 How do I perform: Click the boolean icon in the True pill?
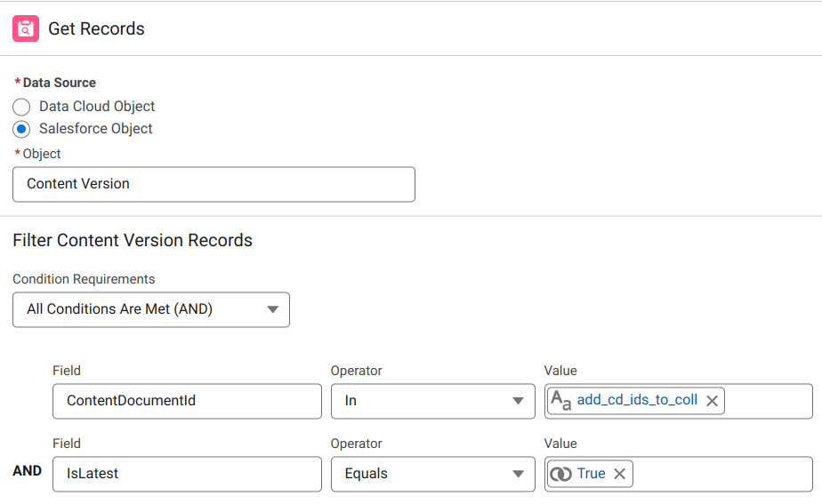560,474
